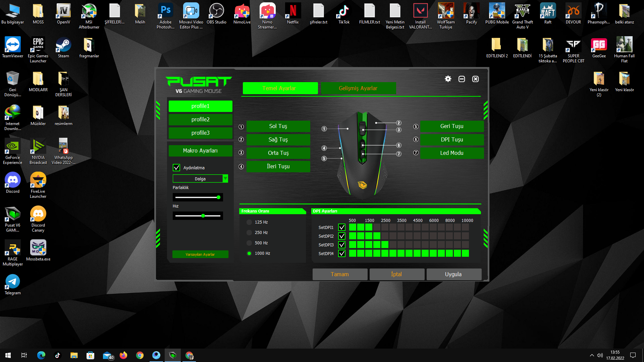This screenshot has width=644, height=362.
Task: Switch to Temel Ayarlar tab
Action: pyautogui.click(x=280, y=88)
